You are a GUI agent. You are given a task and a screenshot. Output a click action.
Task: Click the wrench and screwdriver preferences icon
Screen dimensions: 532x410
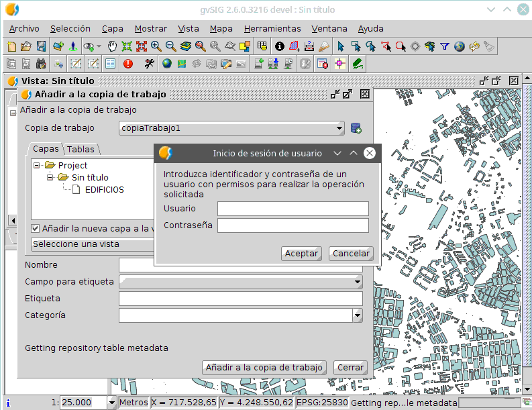point(150,64)
